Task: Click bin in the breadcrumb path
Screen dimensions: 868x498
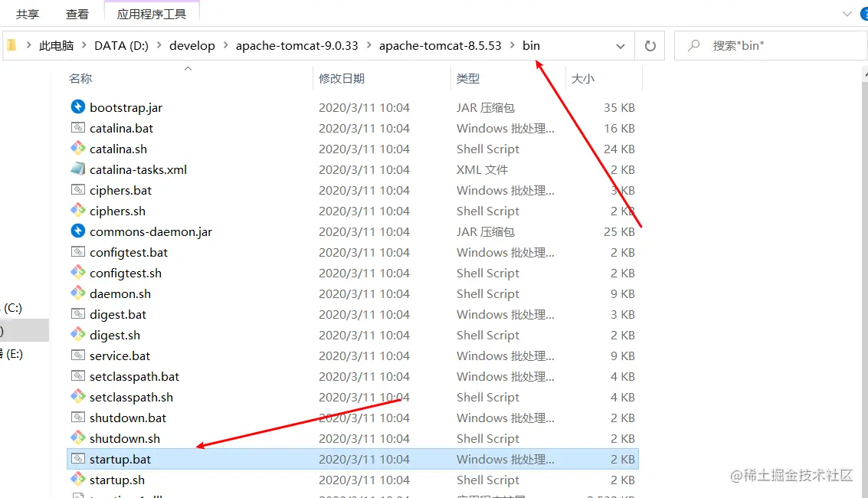Action: coord(531,46)
